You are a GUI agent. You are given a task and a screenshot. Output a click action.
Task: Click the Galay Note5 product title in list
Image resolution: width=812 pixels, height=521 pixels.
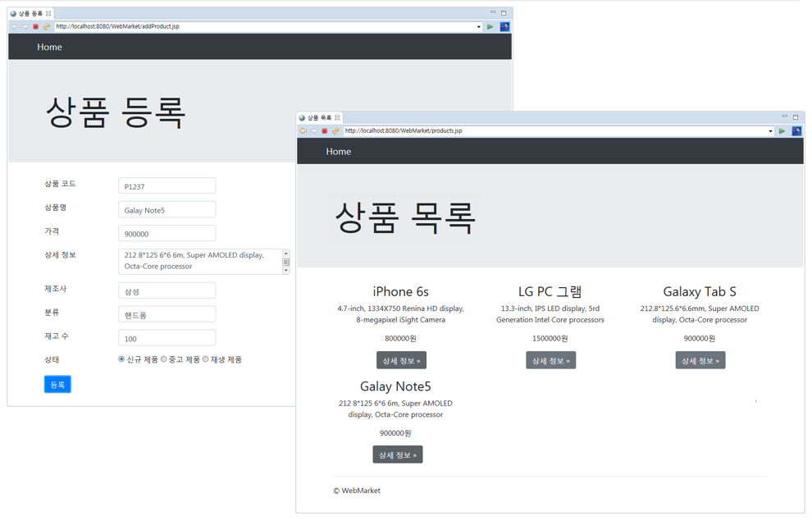point(395,387)
